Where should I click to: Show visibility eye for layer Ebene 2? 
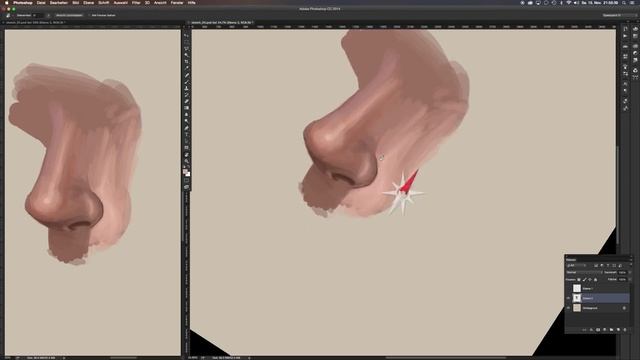pos(568,298)
